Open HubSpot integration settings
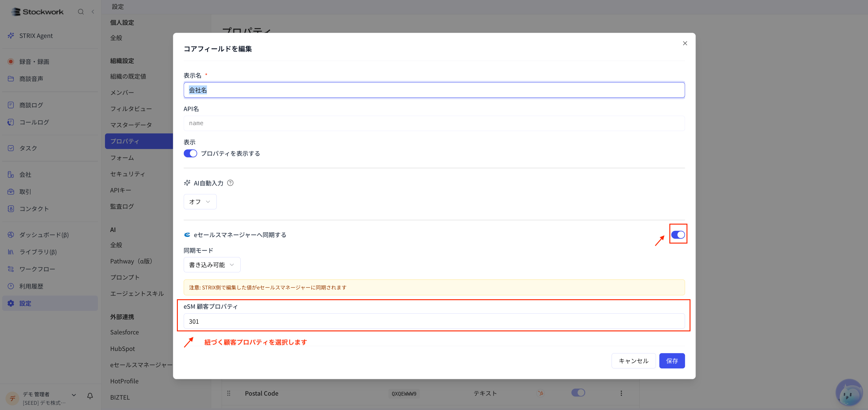Screen dimensions: 868x410 122,348
